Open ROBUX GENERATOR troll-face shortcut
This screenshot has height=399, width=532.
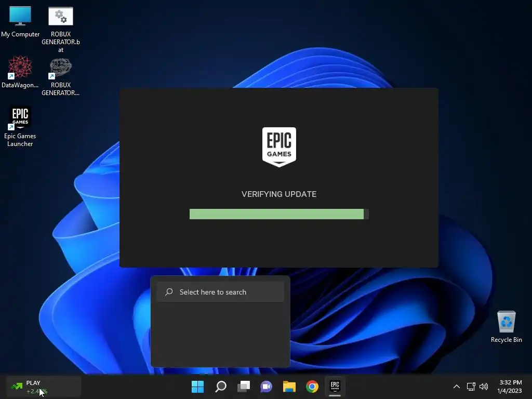coord(61,76)
